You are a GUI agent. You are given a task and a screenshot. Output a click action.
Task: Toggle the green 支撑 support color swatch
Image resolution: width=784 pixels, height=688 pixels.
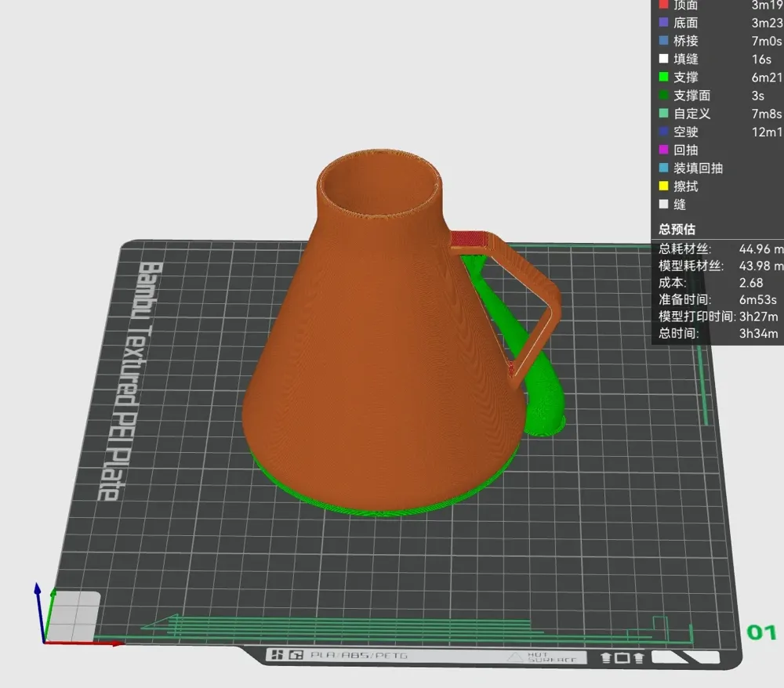coord(663,77)
